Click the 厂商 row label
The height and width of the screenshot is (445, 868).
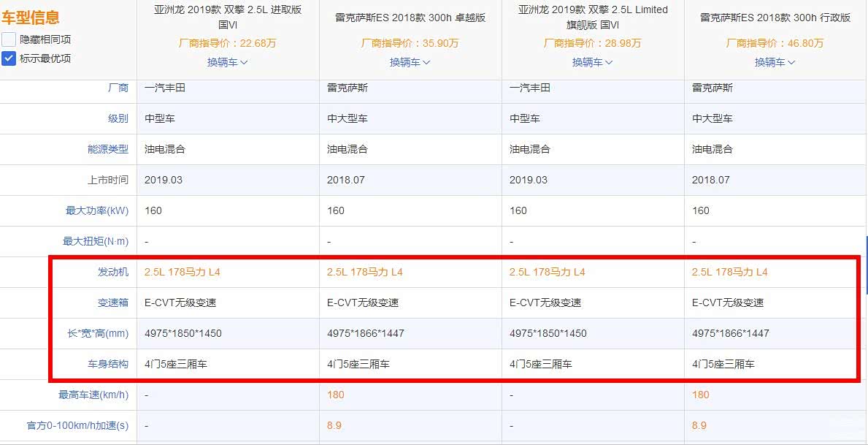click(118, 88)
